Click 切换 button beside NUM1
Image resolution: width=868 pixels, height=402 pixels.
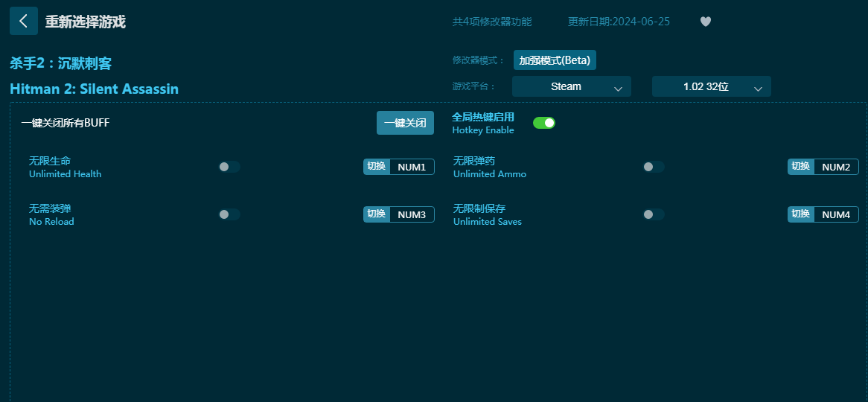coord(377,167)
